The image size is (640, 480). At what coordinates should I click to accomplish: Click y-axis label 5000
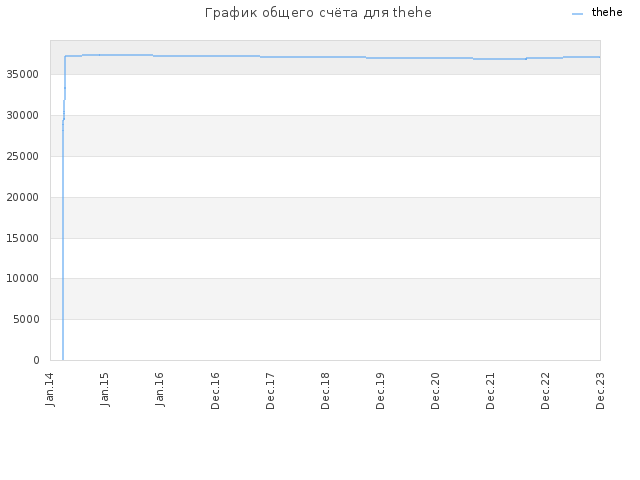tap(26, 319)
